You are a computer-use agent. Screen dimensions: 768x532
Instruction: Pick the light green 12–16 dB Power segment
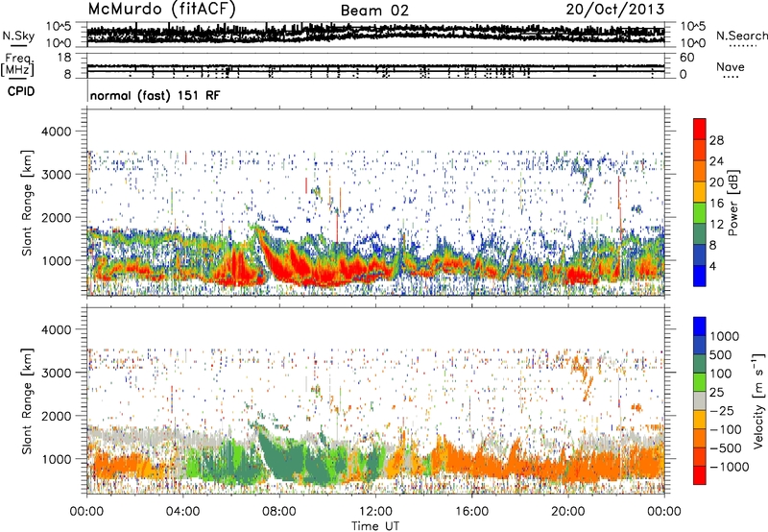coord(700,213)
